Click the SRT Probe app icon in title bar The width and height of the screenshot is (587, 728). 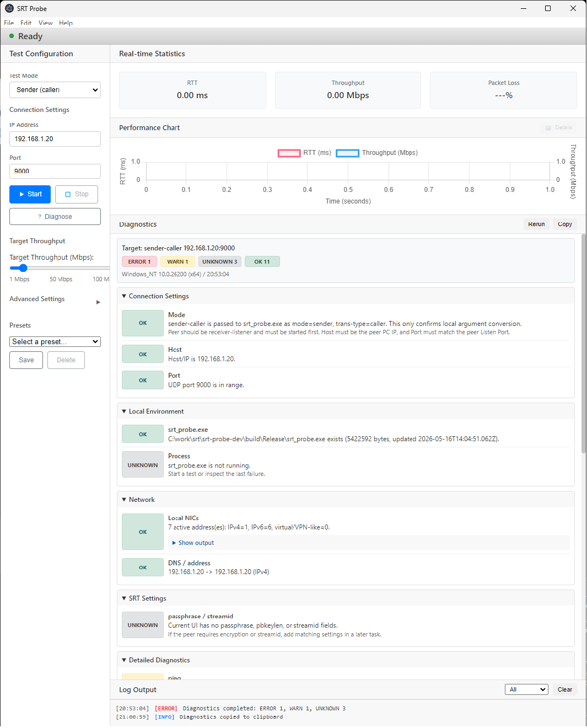[x=9, y=8]
